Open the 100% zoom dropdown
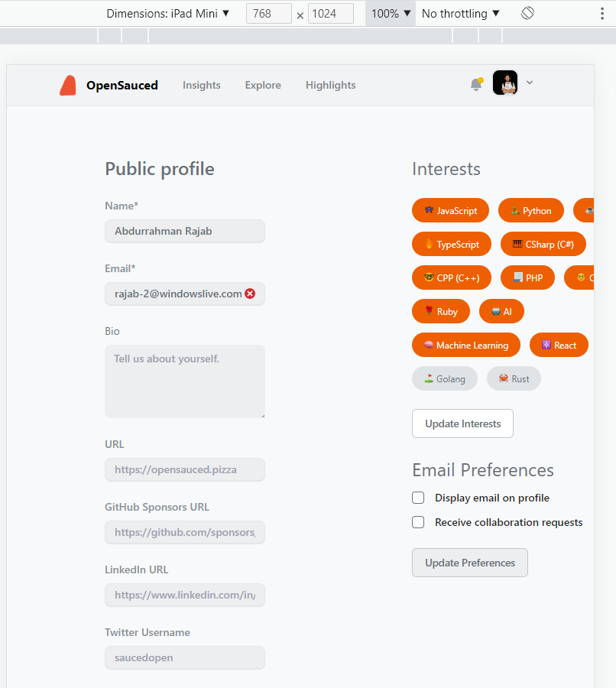The height and width of the screenshot is (688, 616). (390, 13)
